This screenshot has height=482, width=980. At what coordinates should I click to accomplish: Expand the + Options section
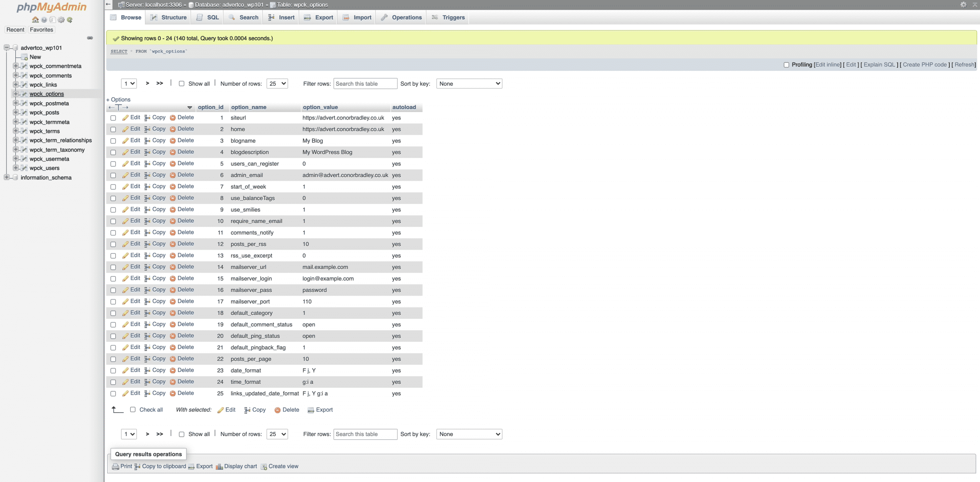click(118, 100)
